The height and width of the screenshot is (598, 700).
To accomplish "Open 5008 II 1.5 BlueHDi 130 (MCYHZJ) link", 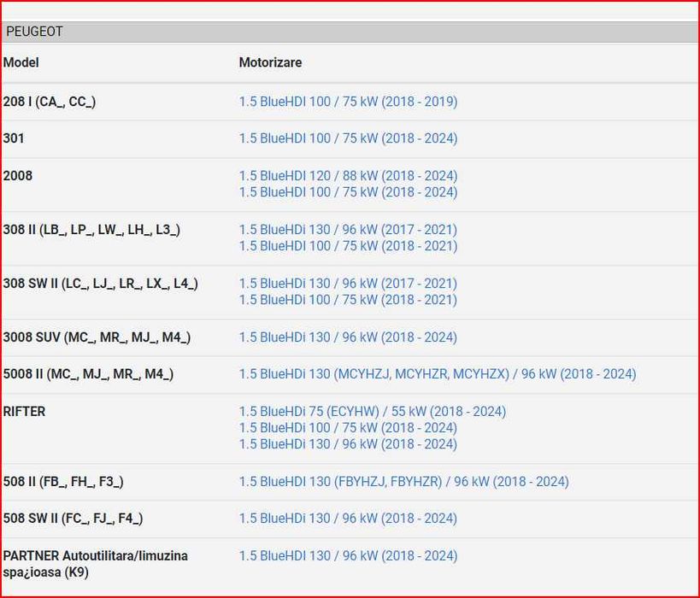I will point(438,374).
